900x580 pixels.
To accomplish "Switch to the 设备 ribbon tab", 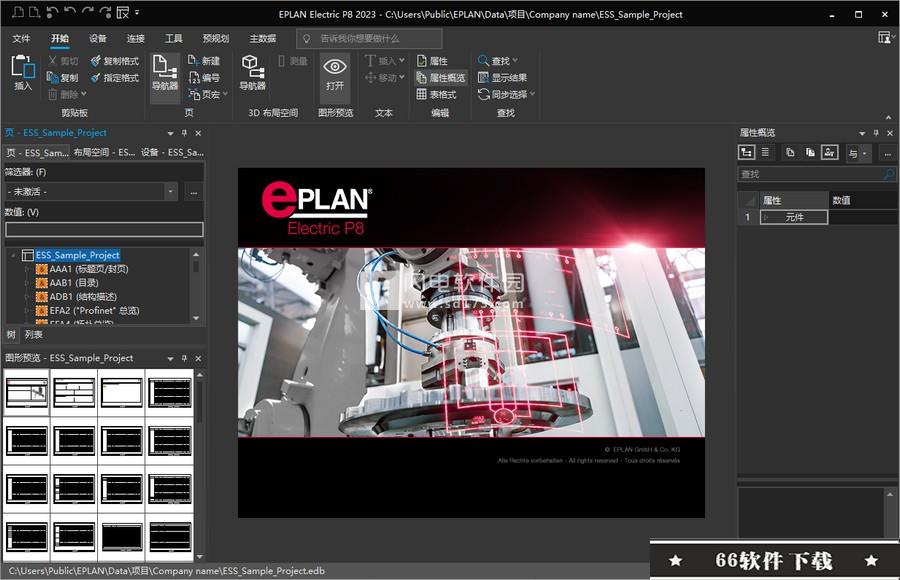I will tap(98, 38).
